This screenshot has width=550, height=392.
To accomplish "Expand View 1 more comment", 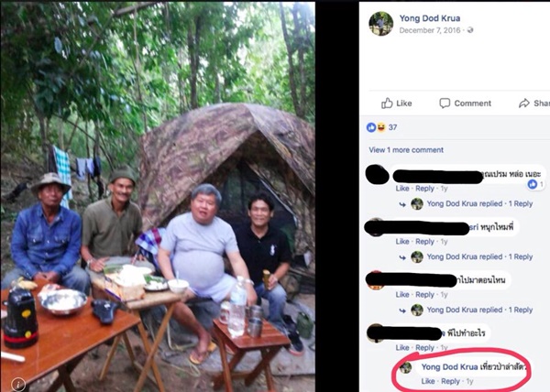I will coord(406,149).
